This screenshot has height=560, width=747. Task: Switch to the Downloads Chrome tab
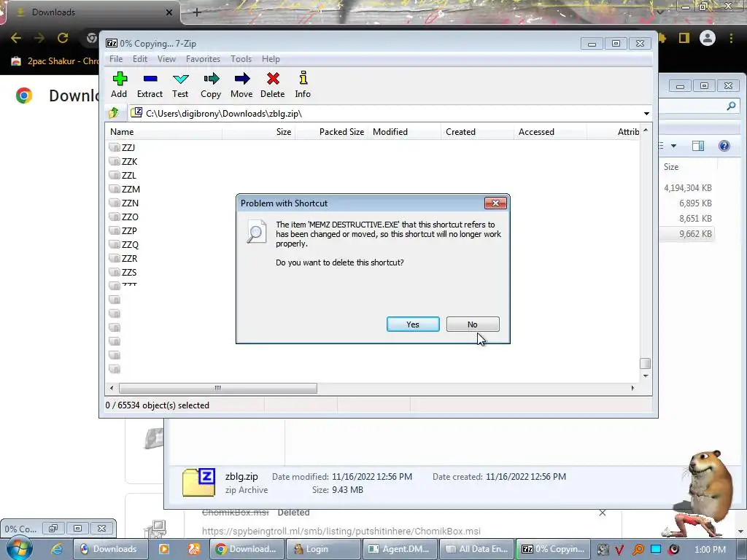[90, 12]
